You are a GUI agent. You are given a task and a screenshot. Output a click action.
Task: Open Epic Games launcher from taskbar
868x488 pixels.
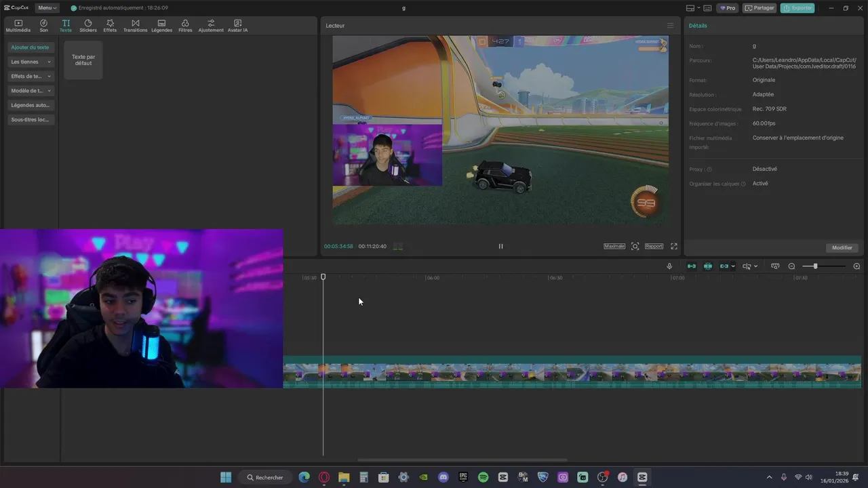click(463, 477)
